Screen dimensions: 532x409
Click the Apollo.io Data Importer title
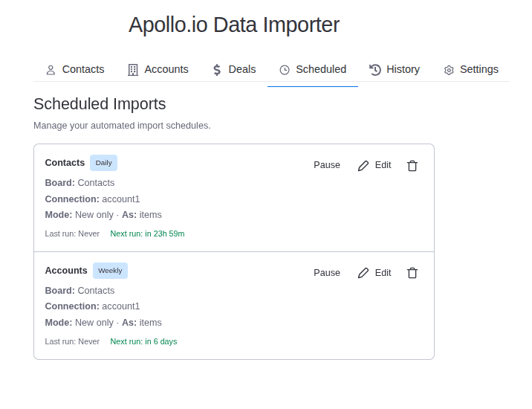234,25
